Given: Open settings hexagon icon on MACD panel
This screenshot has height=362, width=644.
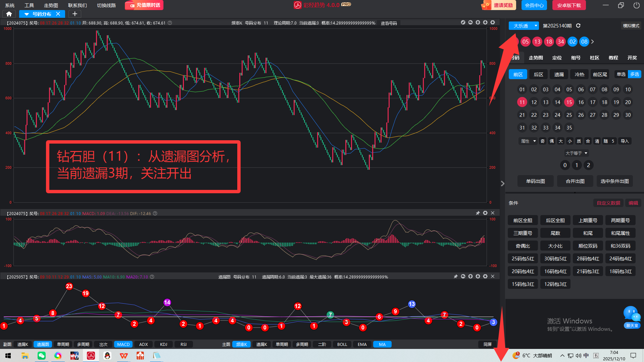Looking at the screenshot, I should (x=485, y=213).
